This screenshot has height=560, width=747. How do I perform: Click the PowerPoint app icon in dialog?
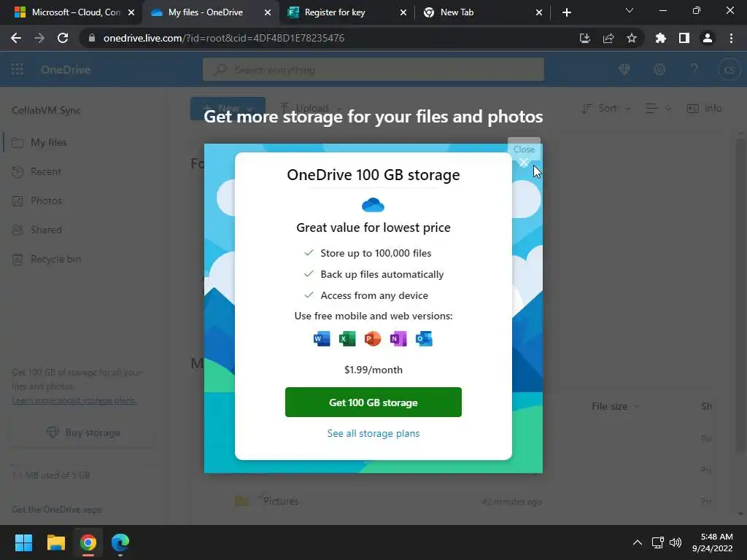[x=373, y=338]
